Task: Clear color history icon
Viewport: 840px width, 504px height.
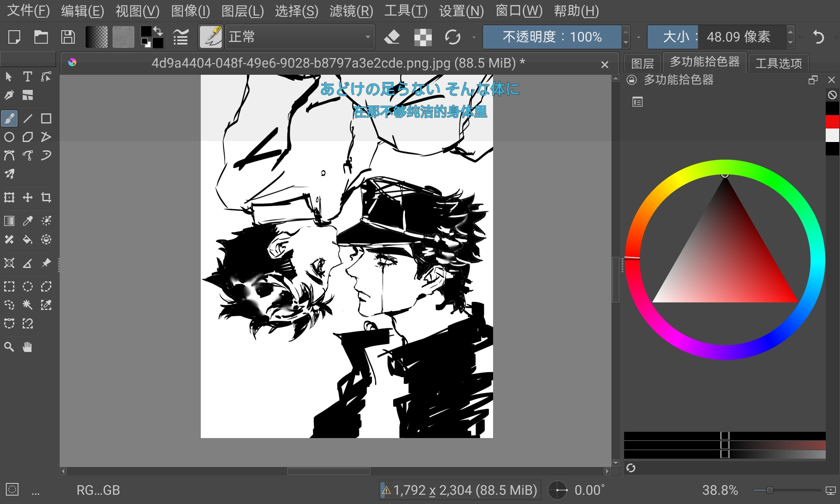Action: 832,95
